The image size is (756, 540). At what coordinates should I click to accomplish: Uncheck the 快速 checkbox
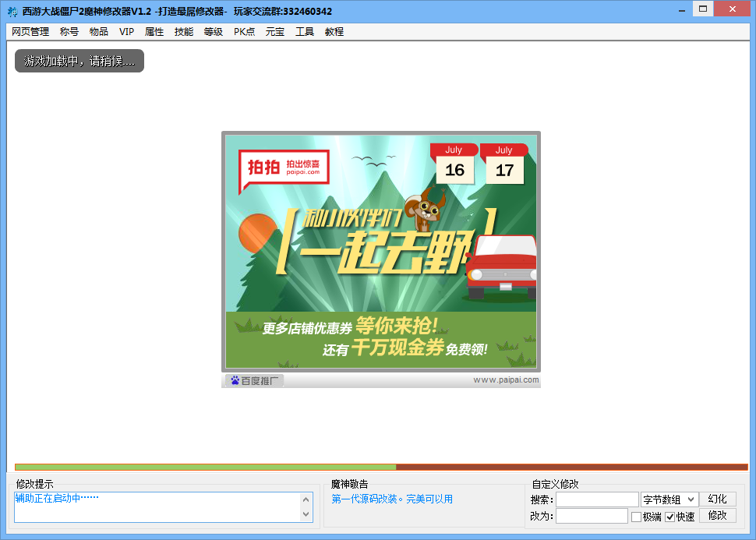[x=670, y=517]
